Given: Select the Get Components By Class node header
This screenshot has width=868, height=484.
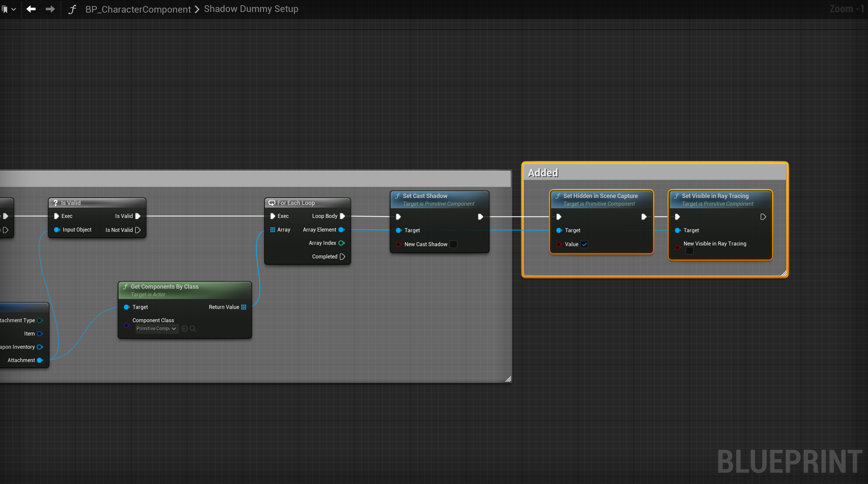Looking at the screenshot, I should coord(164,286).
